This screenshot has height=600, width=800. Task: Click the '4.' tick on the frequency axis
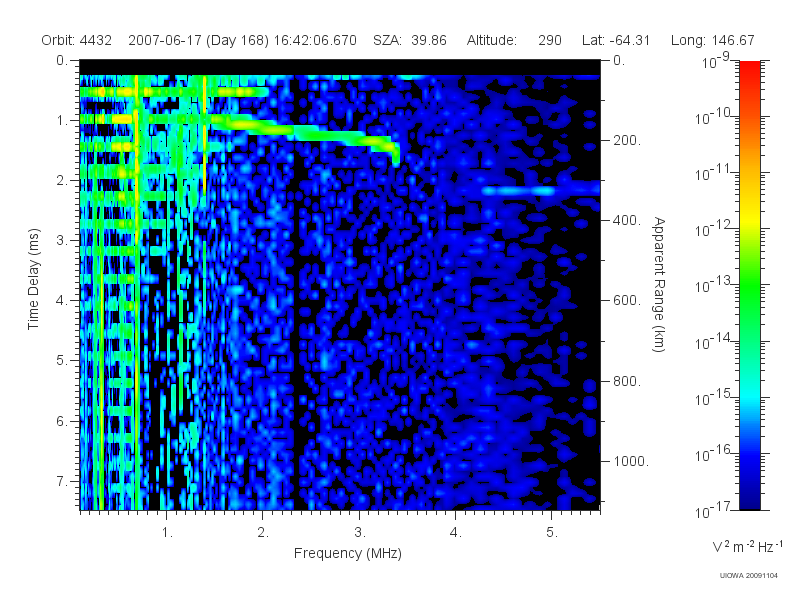pos(456,533)
